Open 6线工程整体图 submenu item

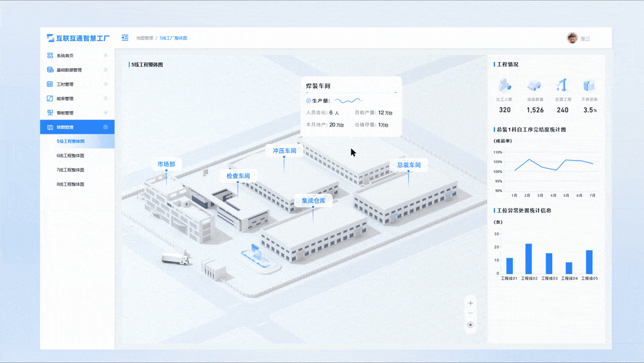(77, 155)
